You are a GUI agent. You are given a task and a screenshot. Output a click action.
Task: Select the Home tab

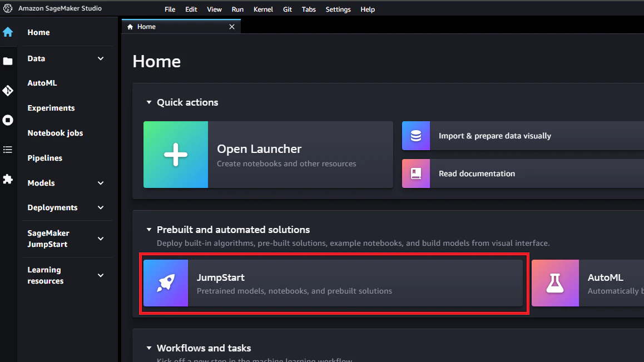pyautogui.click(x=181, y=27)
